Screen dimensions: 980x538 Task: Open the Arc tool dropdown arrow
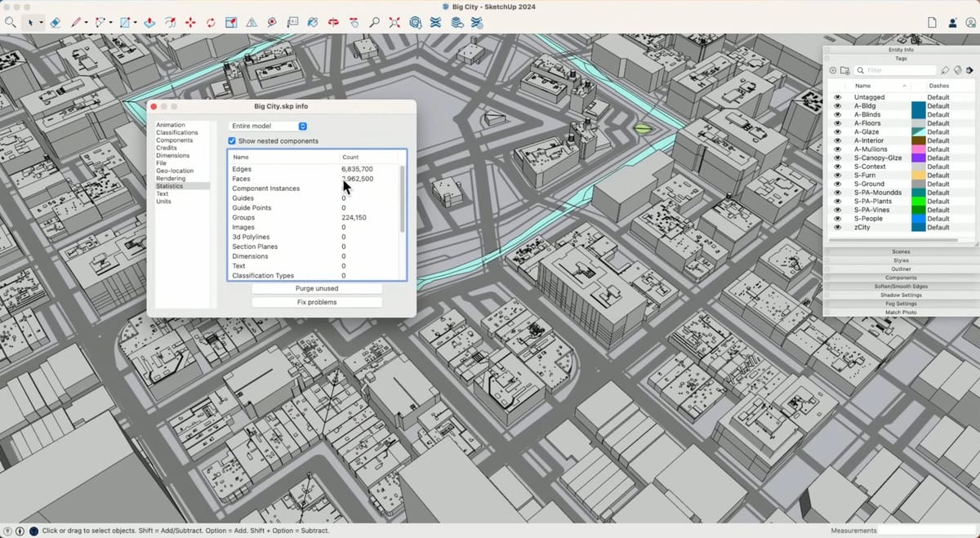(111, 24)
